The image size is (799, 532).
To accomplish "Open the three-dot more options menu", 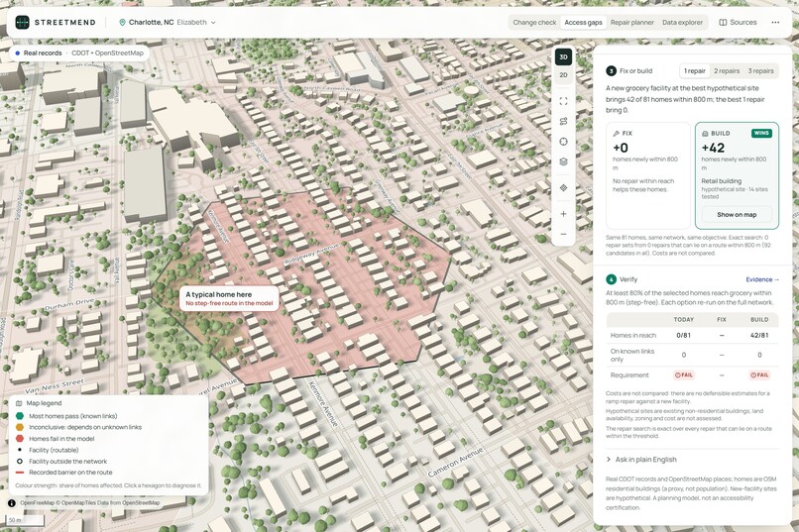I will pyautogui.click(x=775, y=23).
